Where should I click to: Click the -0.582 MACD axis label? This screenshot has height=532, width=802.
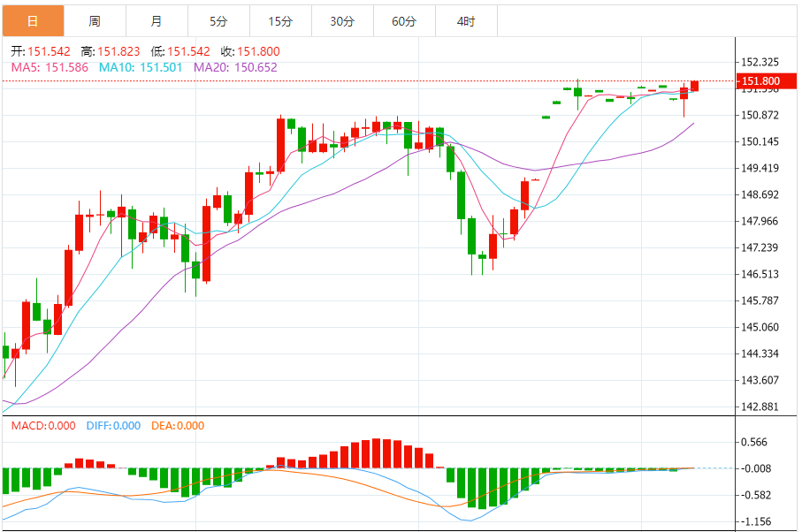click(x=756, y=495)
